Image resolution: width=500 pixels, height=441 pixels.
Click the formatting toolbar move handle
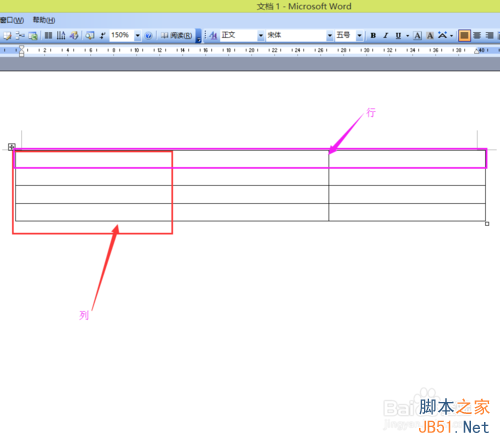[205, 35]
